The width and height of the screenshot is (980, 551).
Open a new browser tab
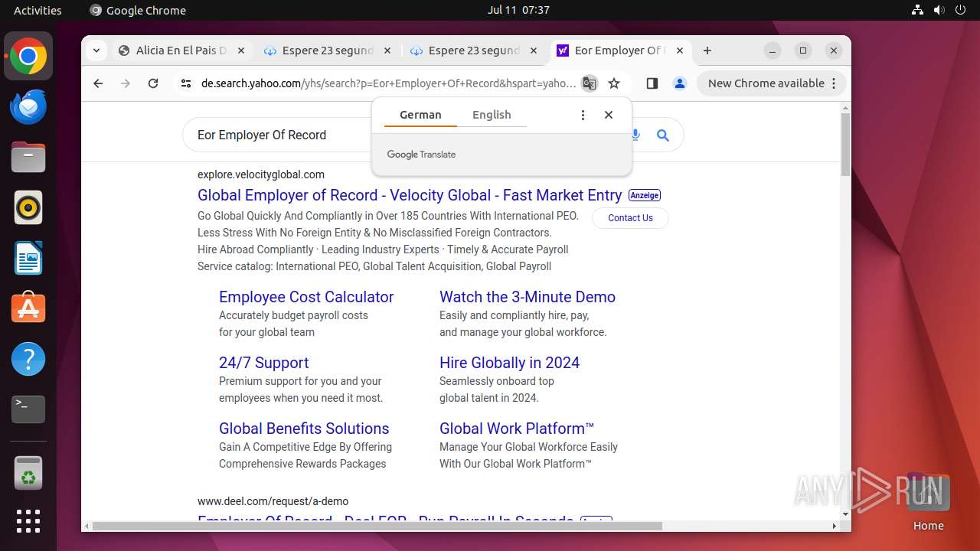[707, 51]
